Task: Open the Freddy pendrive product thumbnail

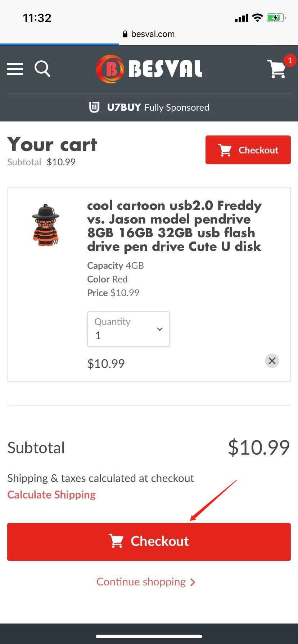Action: point(46,225)
